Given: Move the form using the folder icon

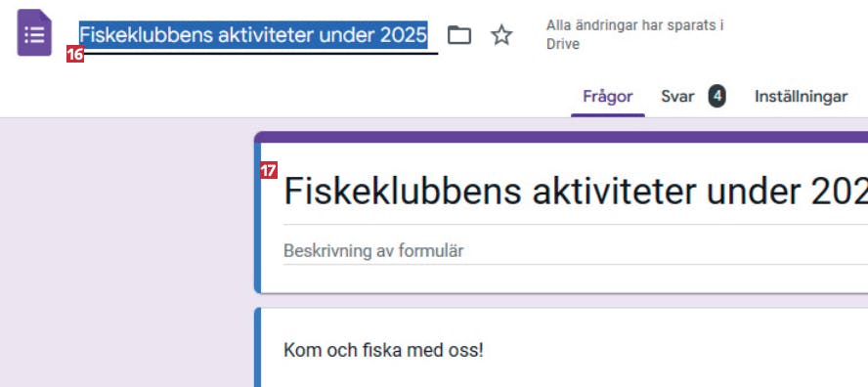Looking at the screenshot, I should (x=458, y=35).
